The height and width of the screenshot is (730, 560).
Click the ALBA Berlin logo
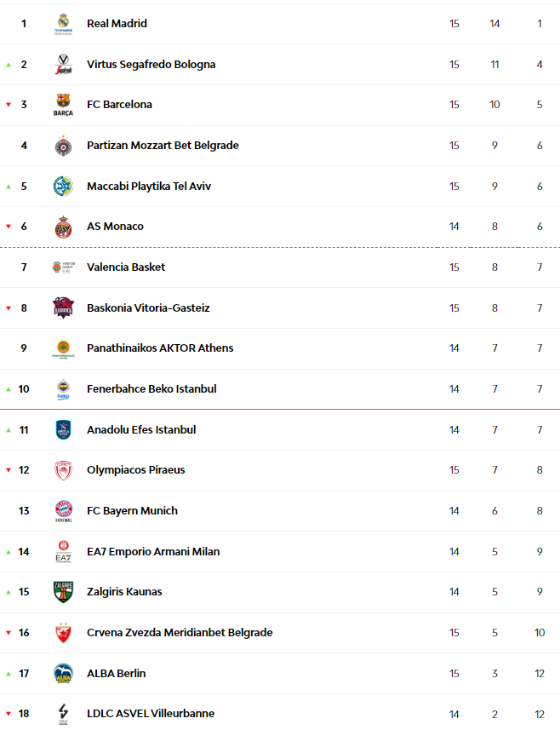coord(63,673)
